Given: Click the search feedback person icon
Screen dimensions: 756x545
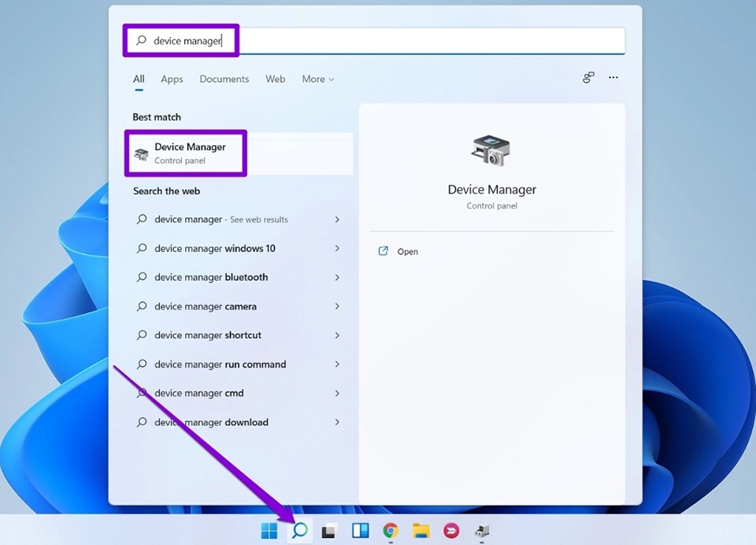Looking at the screenshot, I should click(588, 78).
